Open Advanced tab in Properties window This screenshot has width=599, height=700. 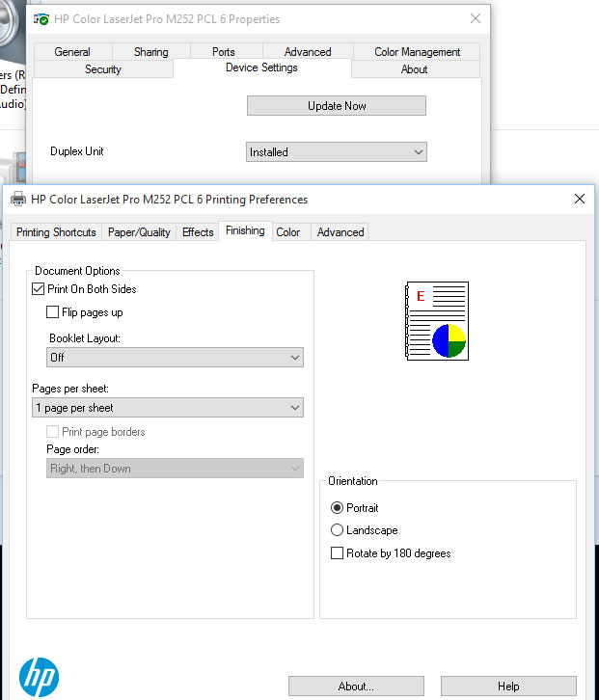coord(308,52)
